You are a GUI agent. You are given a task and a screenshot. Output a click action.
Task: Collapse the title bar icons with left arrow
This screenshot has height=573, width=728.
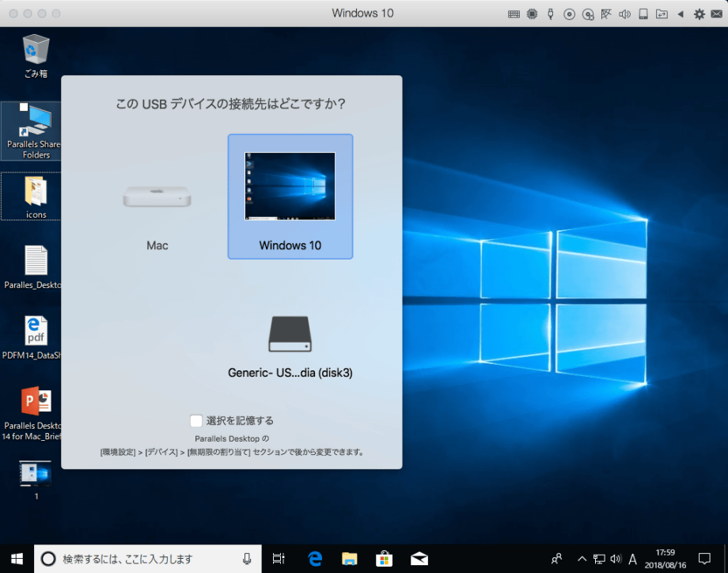click(x=681, y=14)
